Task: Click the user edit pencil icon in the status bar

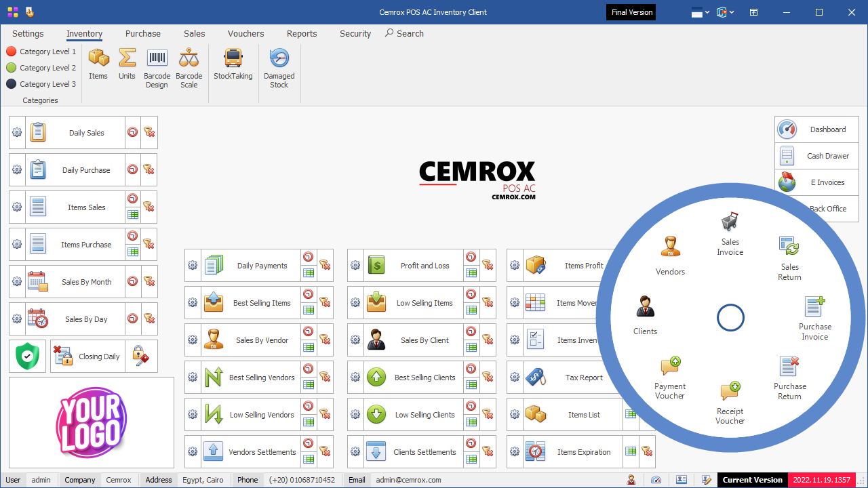Action: pos(705,480)
